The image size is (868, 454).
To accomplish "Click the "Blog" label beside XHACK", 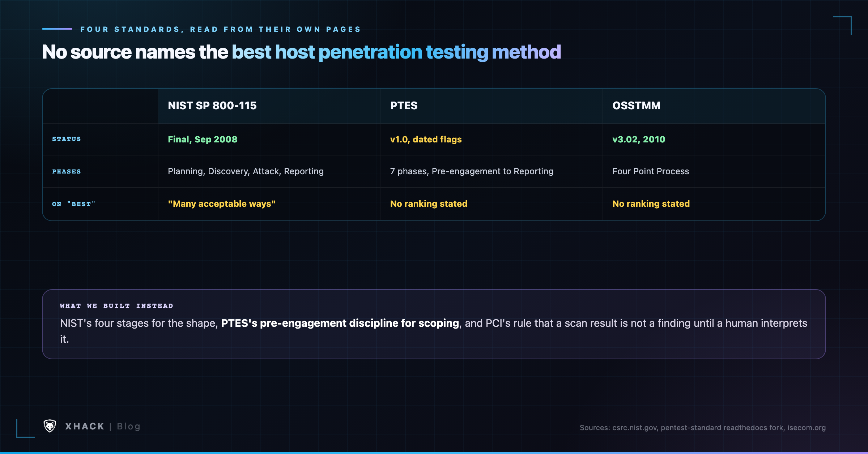I will pos(128,427).
